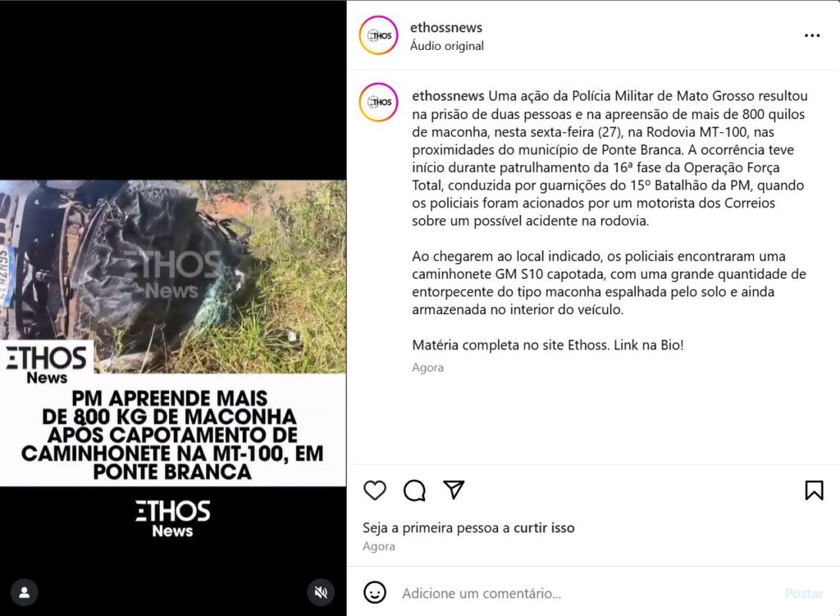Screen dimensions: 840x616
Task: Open emoji picker smiley icon
Action: [374, 592]
